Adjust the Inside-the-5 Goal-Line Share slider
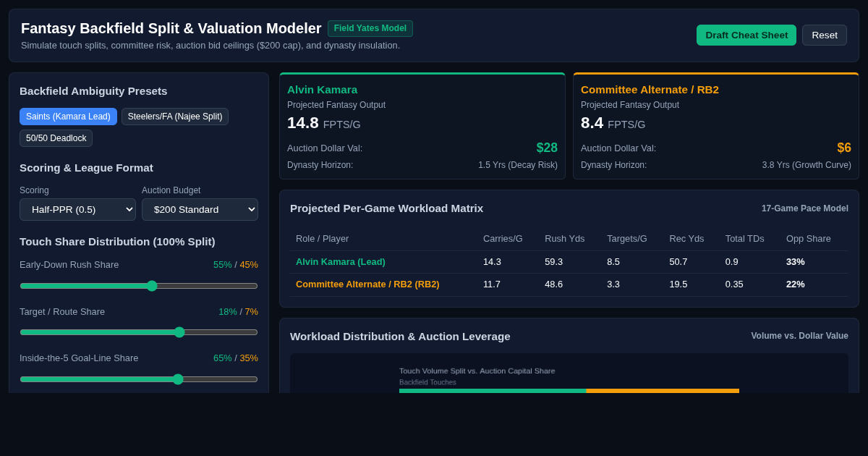868x456 pixels. tap(139, 379)
